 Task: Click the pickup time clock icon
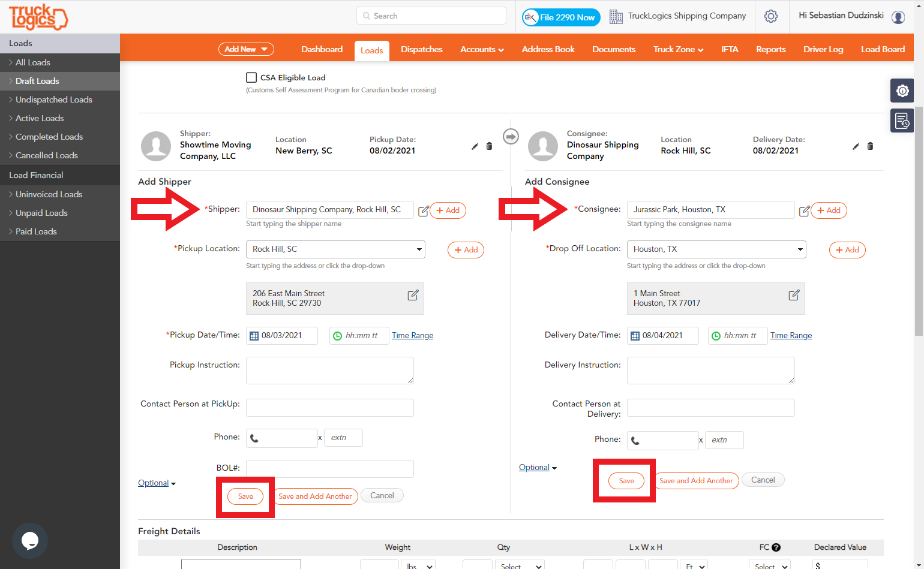(337, 336)
